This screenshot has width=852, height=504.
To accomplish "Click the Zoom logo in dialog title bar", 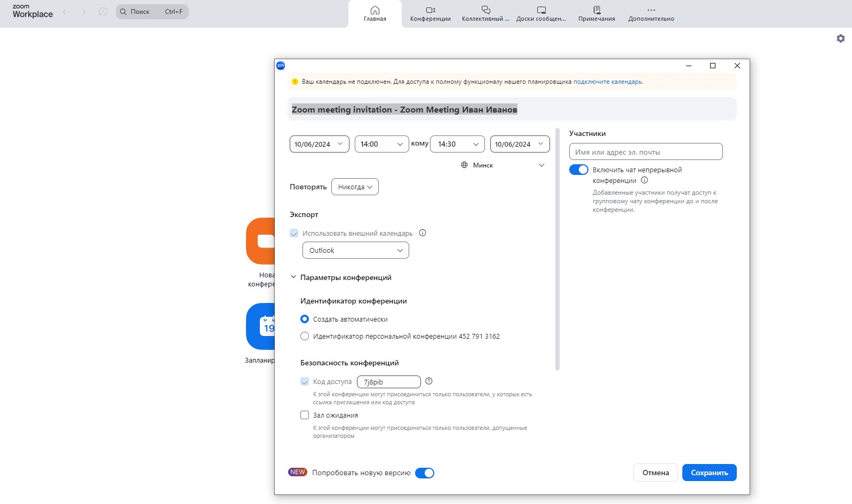I will click(281, 66).
